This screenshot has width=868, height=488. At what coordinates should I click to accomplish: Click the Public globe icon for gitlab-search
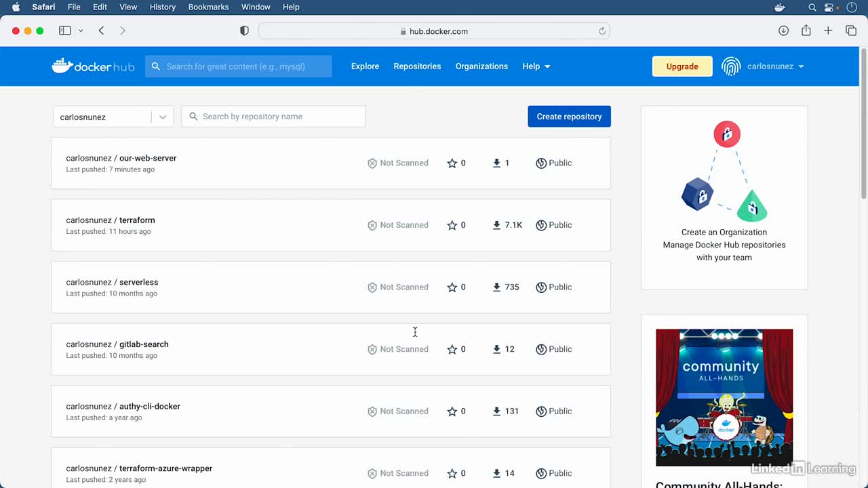[x=541, y=349]
